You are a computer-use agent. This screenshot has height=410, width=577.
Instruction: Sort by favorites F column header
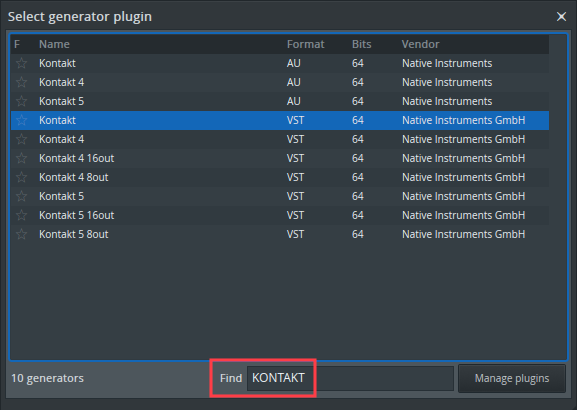(x=17, y=44)
